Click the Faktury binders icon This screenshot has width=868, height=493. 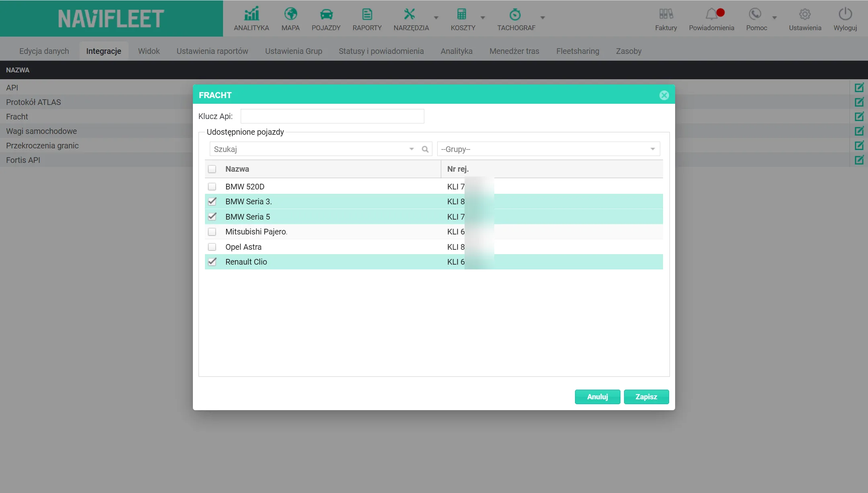click(x=666, y=14)
